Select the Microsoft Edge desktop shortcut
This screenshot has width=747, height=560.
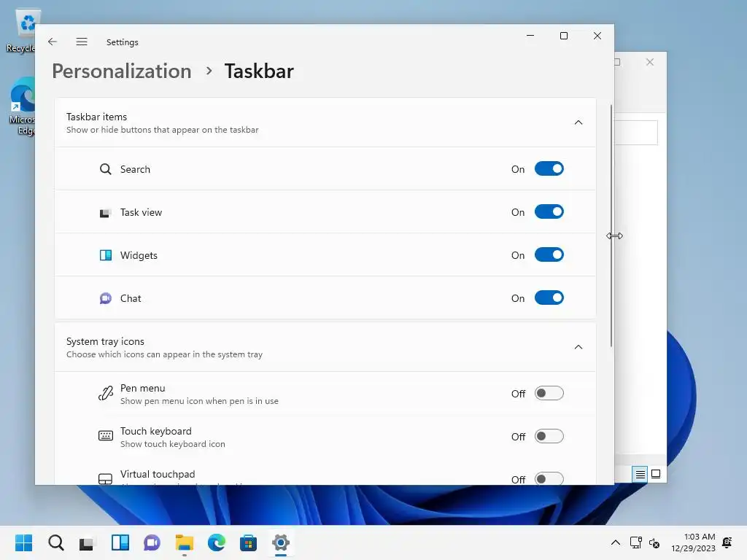click(21, 106)
